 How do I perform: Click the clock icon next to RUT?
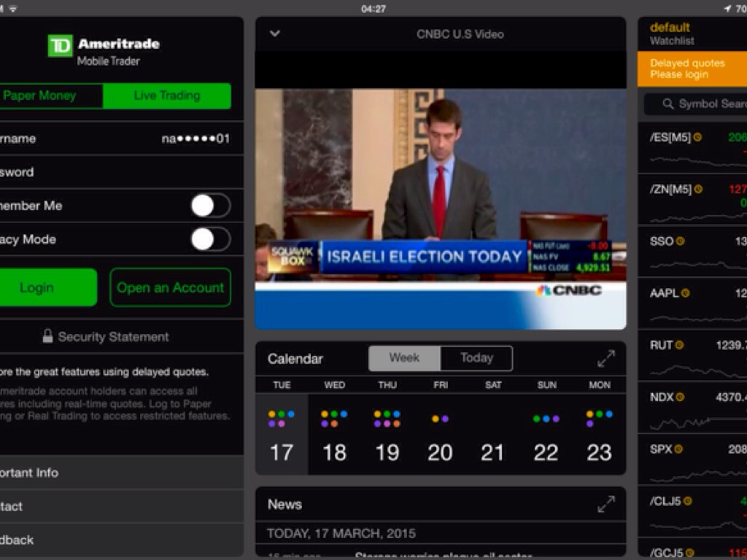(679, 346)
